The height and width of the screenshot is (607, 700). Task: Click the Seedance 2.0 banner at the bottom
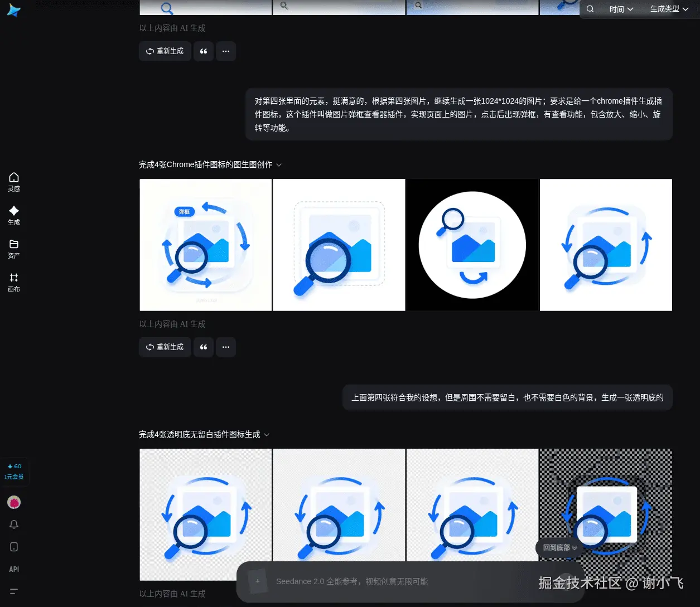click(x=410, y=581)
